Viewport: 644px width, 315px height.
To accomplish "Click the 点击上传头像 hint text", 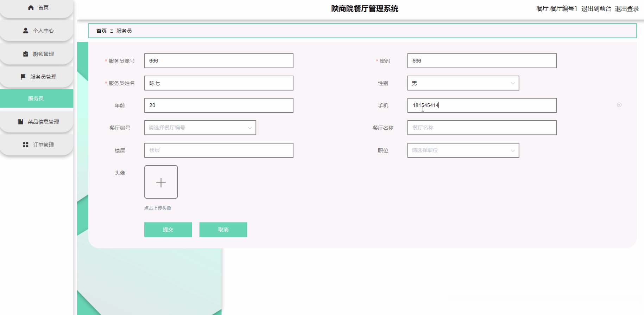I will click(158, 208).
